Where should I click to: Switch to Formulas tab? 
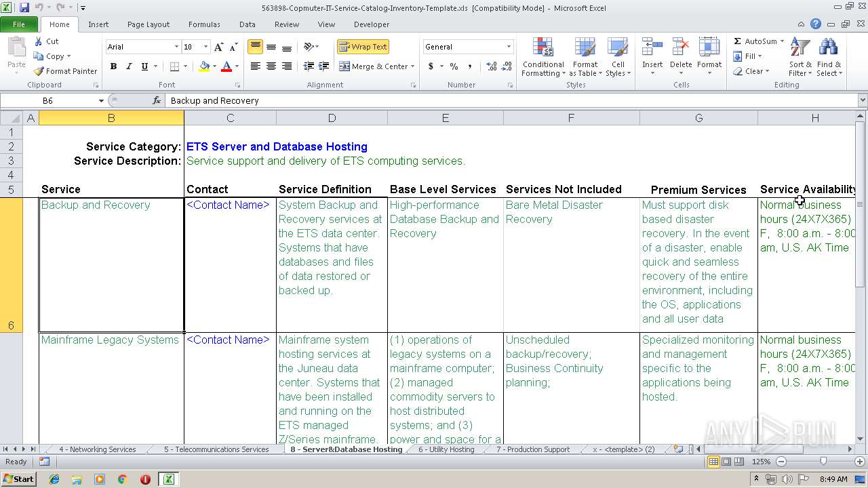(204, 24)
